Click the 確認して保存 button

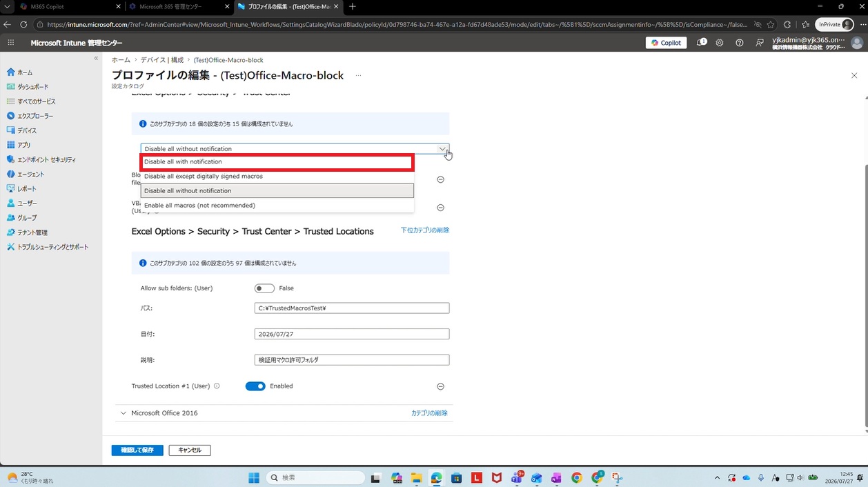coord(137,450)
